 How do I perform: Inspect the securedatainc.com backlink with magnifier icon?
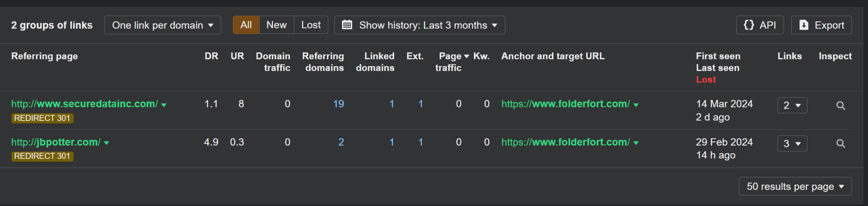coord(840,106)
